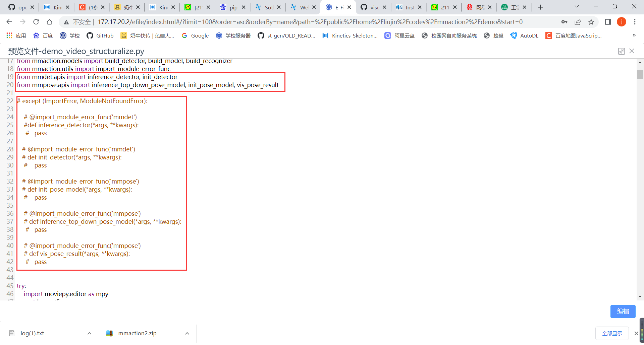Image resolution: width=644 pixels, height=345 pixels.
Task: Click the 全部显示 button
Action: (x=612, y=333)
